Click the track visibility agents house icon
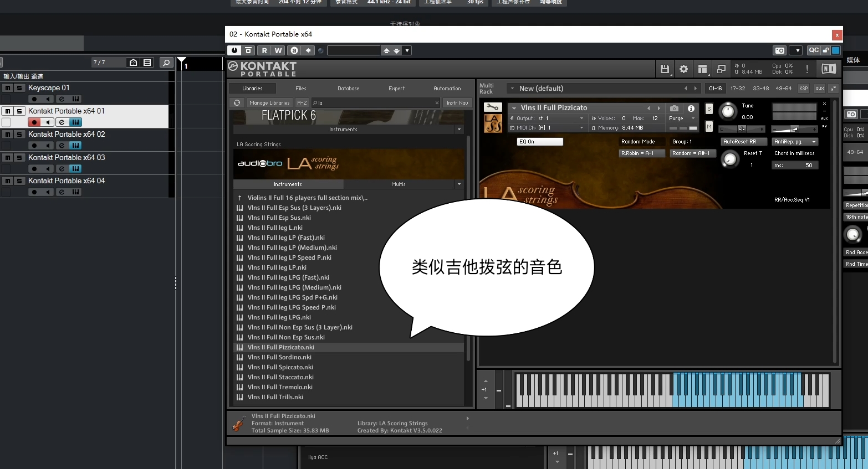This screenshot has width=868, height=469. pyautogui.click(x=133, y=63)
